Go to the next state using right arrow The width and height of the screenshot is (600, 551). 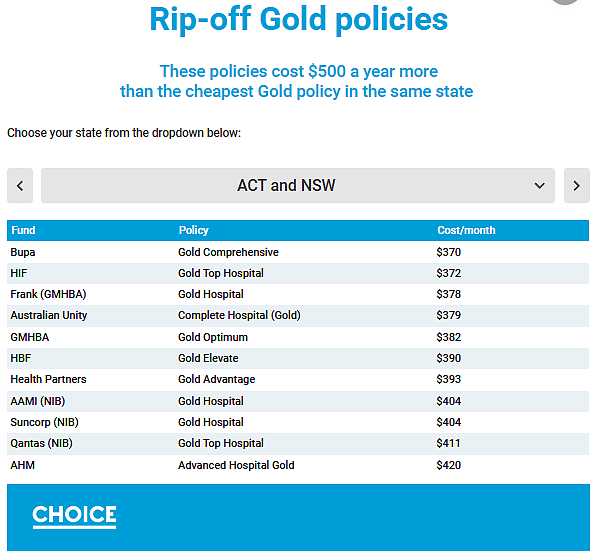[577, 186]
